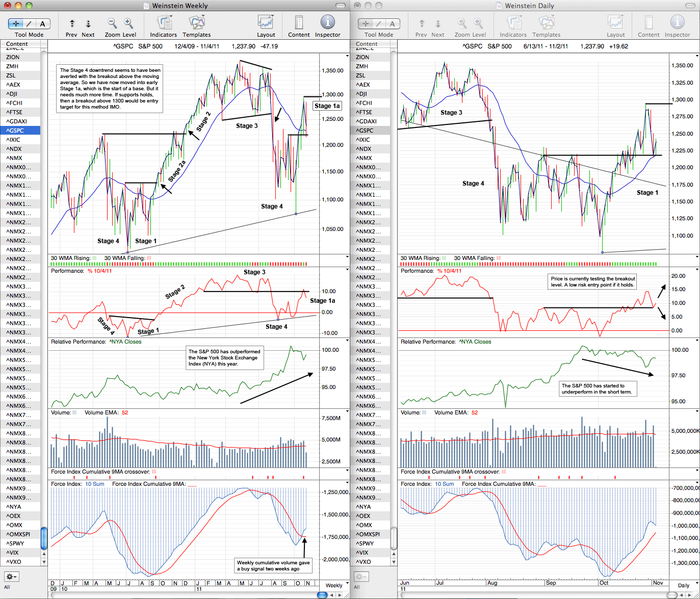Click Content column header in Weekly sidebar
Image resolution: width=700 pixels, height=599 pixels.
click(20, 44)
